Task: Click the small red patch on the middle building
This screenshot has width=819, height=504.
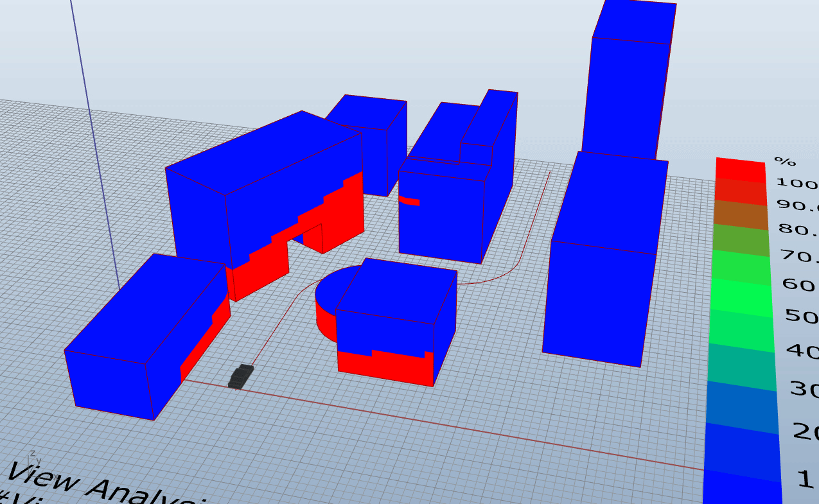Action: (x=409, y=201)
